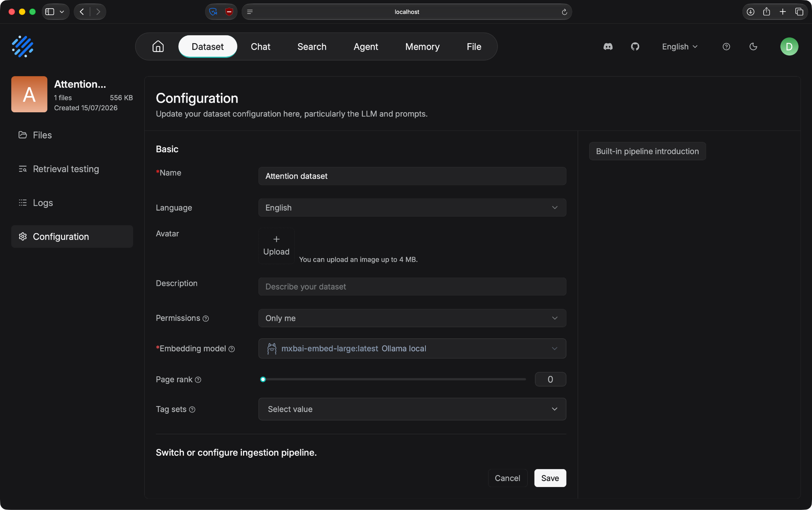The image size is (812, 510).
Task: Click the Name input field
Action: tap(412, 176)
